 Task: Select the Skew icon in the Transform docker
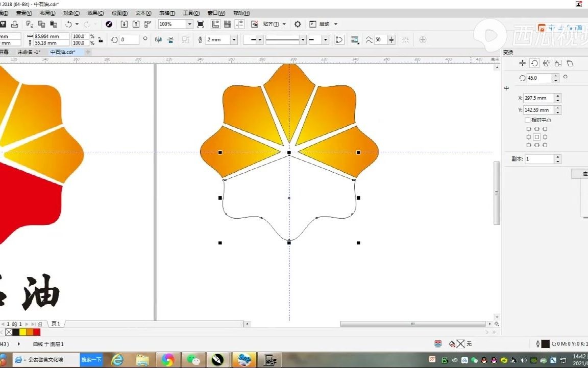coord(570,62)
